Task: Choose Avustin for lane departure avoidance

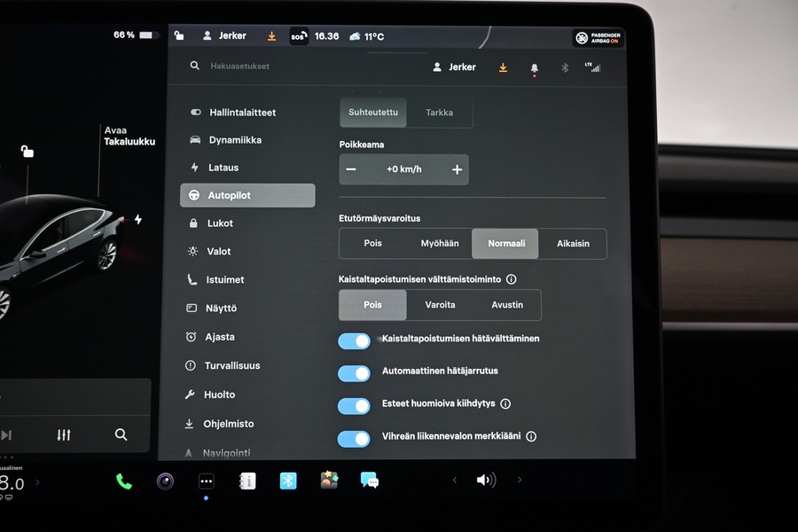Action: (507, 305)
